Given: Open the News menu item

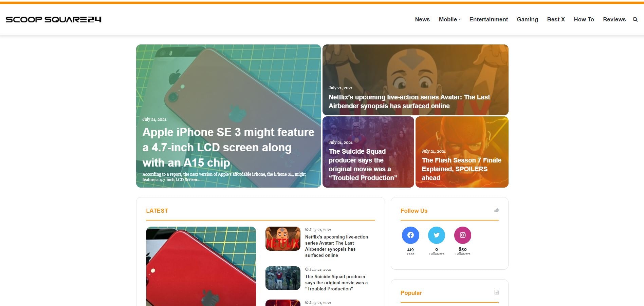Looking at the screenshot, I should [x=422, y=19].
